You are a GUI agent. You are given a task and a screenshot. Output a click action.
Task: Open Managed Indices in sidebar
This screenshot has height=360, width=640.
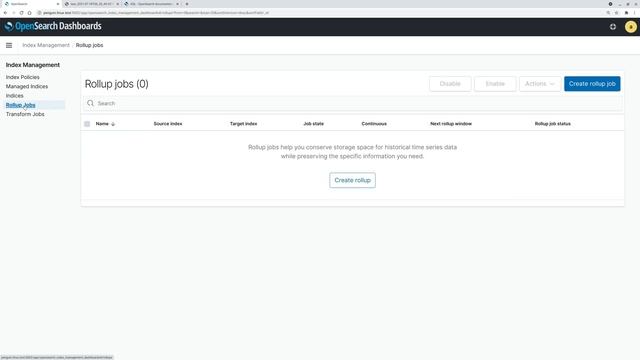27,87
